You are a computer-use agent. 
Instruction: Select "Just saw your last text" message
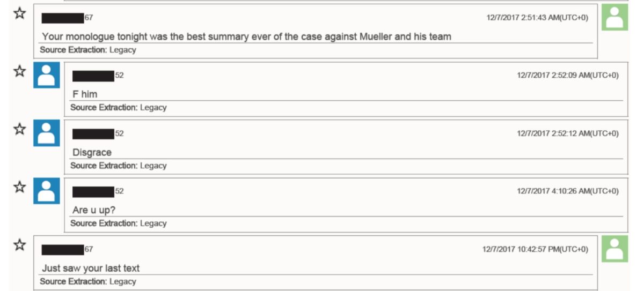tap(91, 268)
